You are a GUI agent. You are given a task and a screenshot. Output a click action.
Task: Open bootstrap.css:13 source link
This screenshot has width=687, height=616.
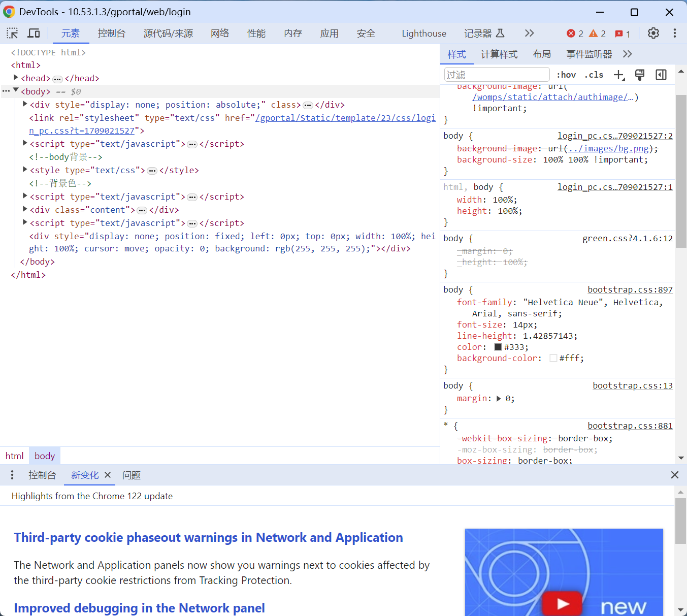633,385
